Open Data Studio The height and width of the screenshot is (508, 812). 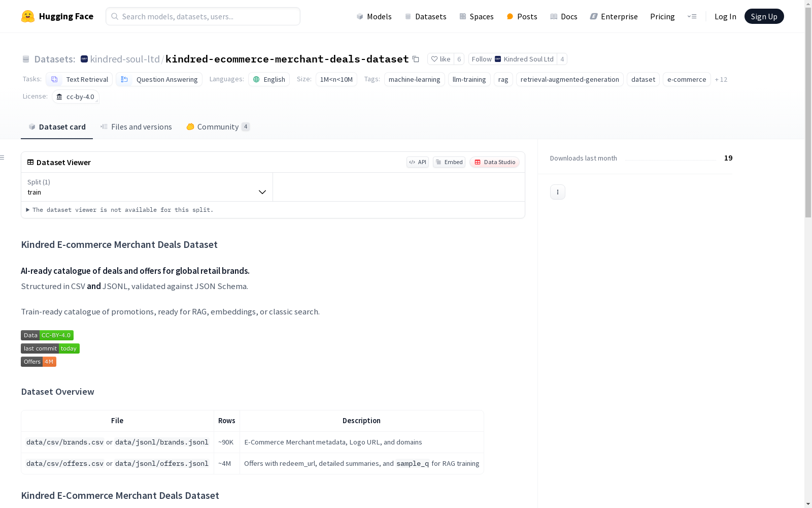coord(495,162)
